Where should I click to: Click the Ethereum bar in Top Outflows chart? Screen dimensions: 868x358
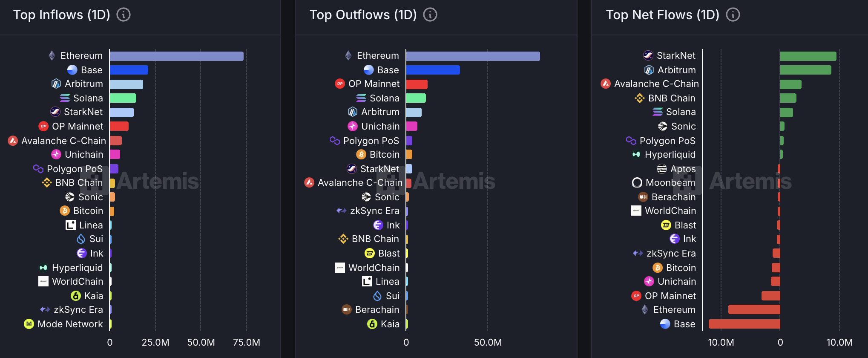pyautogui.click(x=473, y=56)
